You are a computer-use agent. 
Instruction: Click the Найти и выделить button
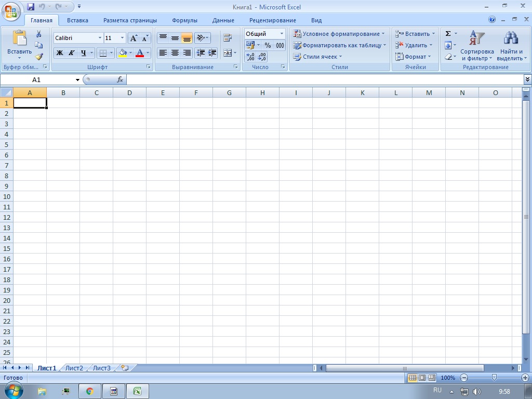click(511, 47)
